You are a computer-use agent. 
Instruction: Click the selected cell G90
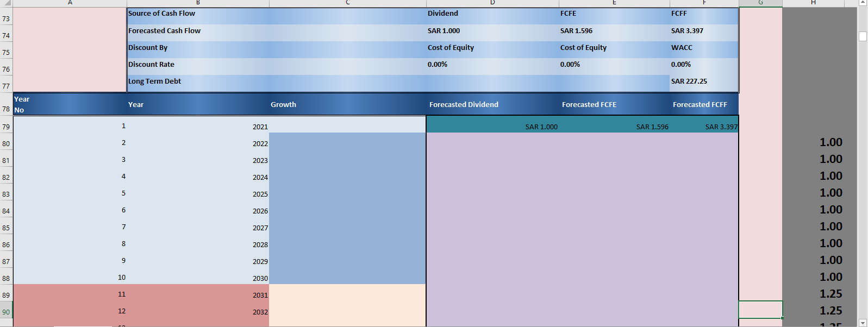coord(760,310)
